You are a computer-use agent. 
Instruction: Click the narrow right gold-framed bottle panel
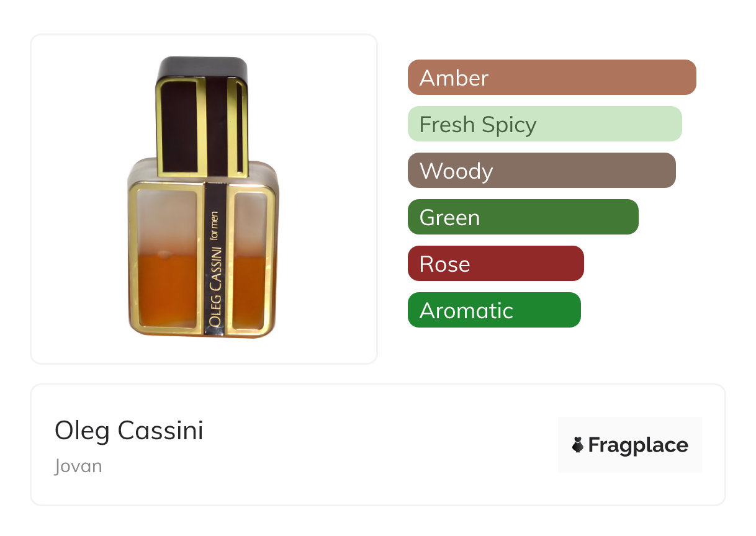click(x=250, y=261)
